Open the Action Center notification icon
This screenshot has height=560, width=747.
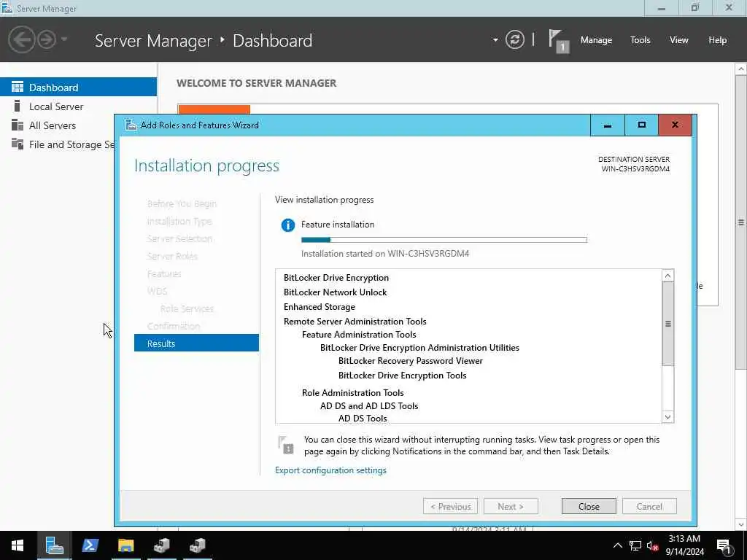[x=724, y=546]
